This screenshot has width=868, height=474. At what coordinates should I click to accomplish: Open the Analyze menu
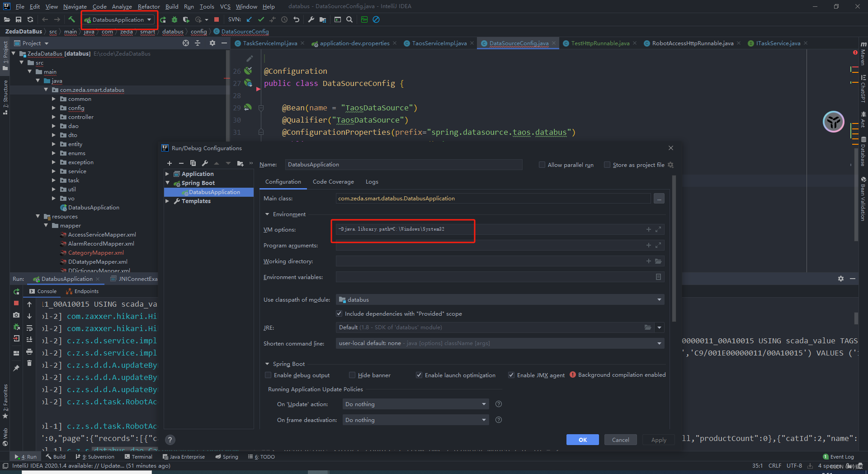tap(122, 6)
